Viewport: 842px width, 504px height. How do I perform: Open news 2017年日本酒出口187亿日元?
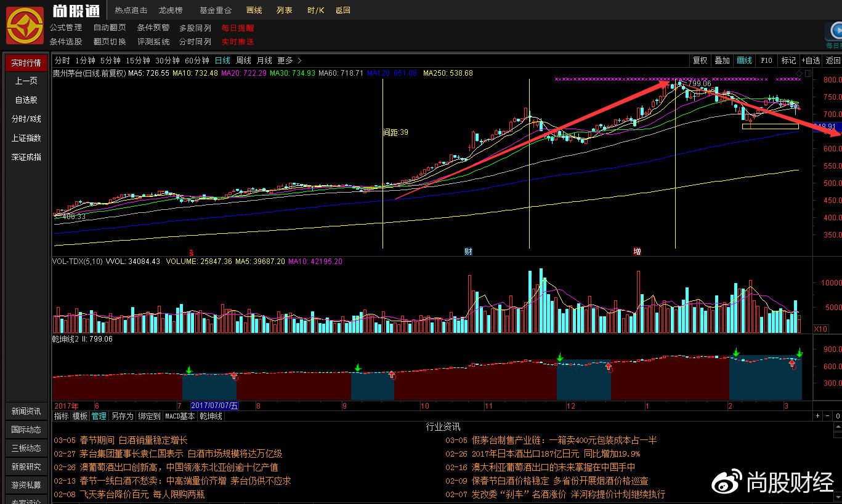point(543,454)
